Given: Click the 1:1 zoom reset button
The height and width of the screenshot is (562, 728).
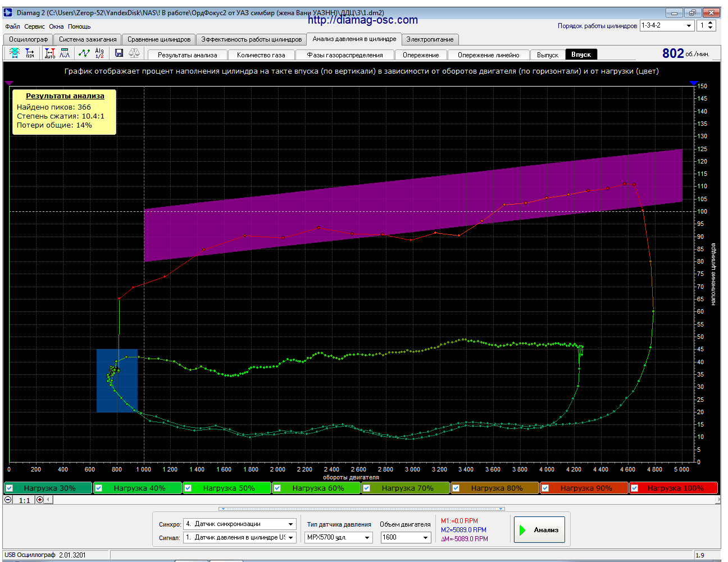Looking at the screenshot, I should click(24, 500).
